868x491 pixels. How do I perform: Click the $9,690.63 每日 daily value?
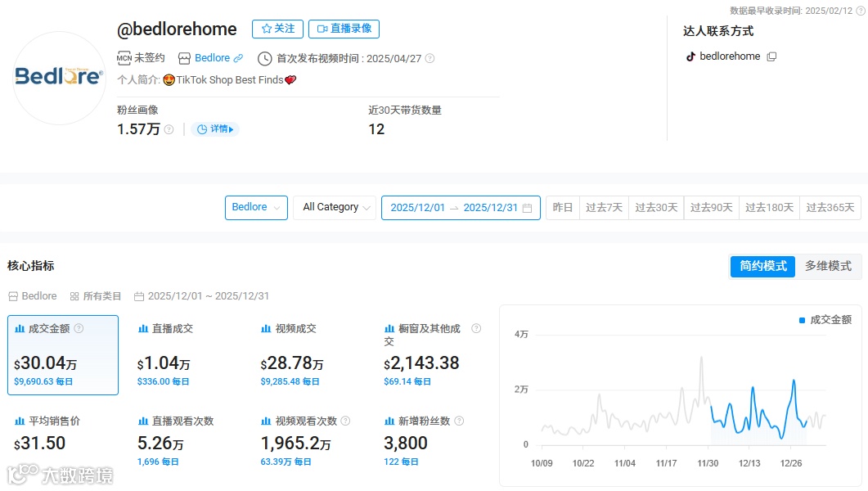(43, 381)
